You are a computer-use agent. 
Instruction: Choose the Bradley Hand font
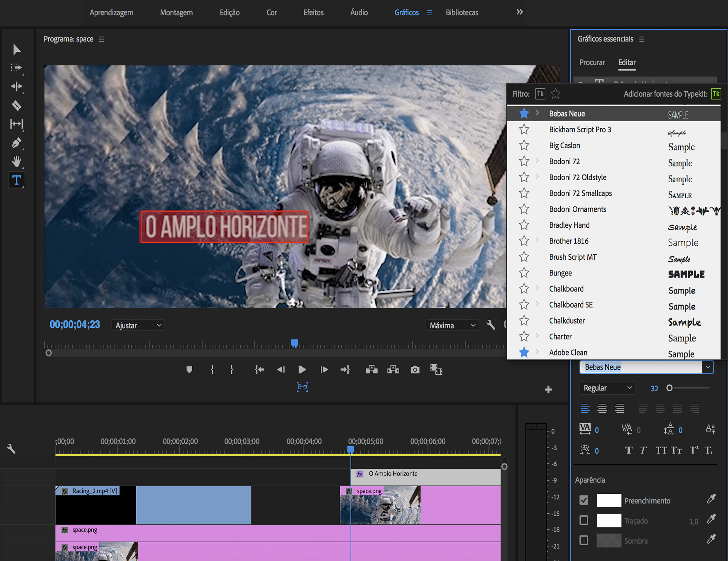(569, 225)
